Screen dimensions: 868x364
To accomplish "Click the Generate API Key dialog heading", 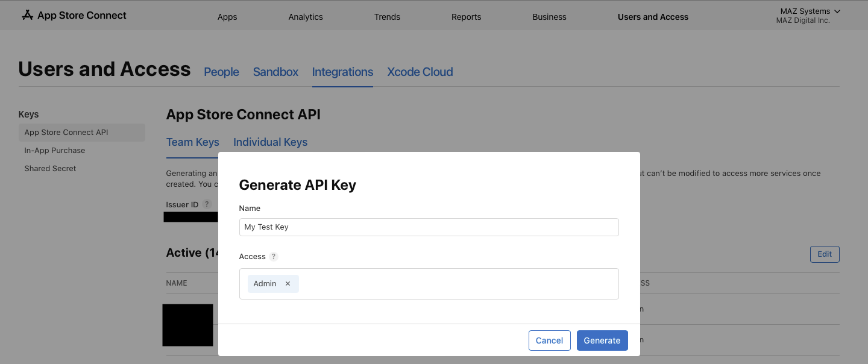I will coord(298,185).
